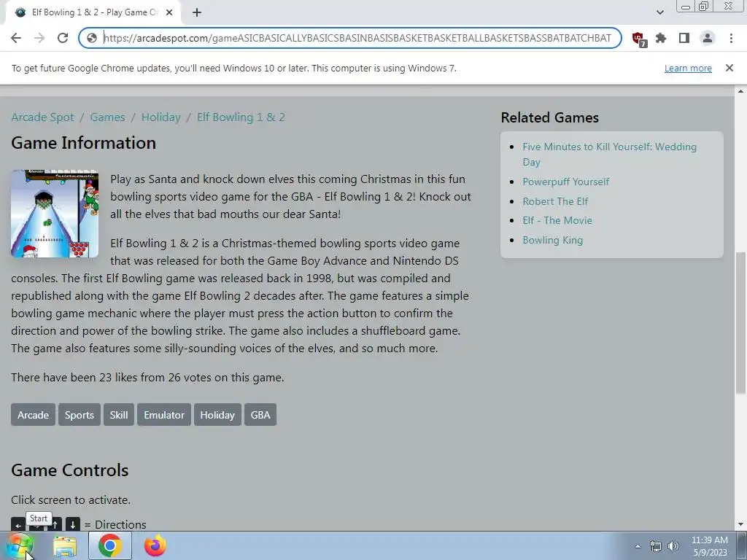
Task: Close the Elf Bowling 1 & 2 tab
Action: [x=169, y=13]
